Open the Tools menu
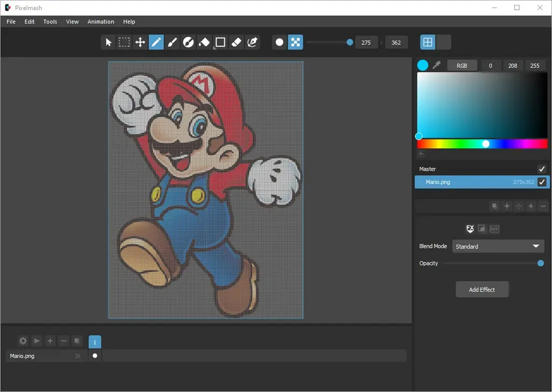 pyautogui.click(x=50, y=22)
